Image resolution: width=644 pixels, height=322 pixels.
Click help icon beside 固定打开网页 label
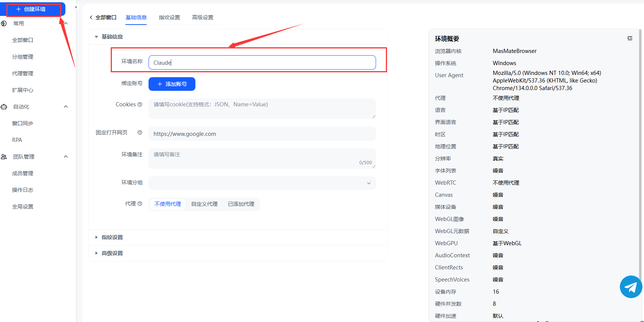(x=140, y=132)
